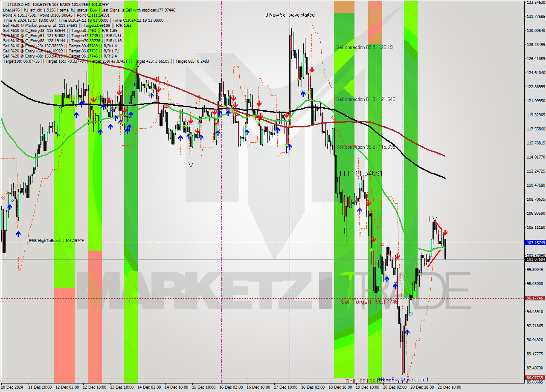Click the 108.70635 price axis value
Viewport: 546px width, 392px height.
[535, 199]
